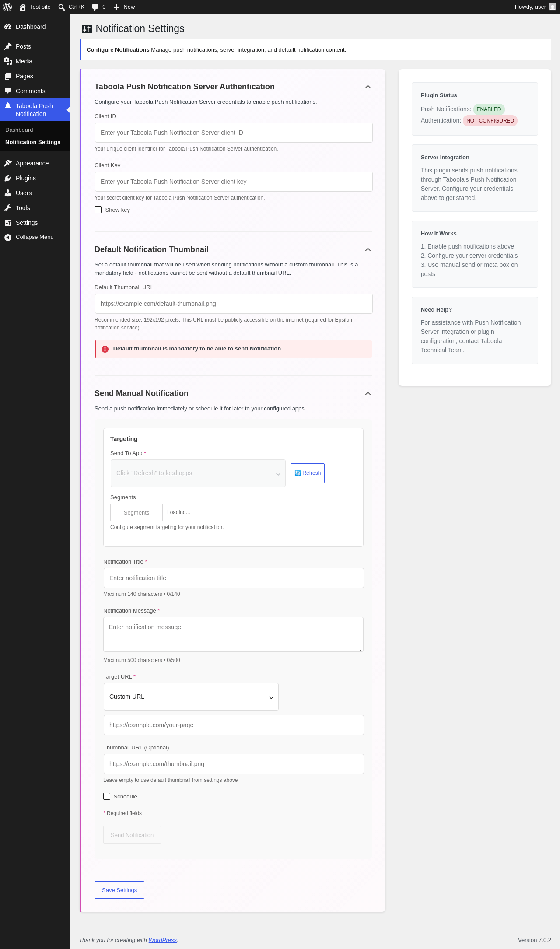Click the Segments button
560x949 pixels.
[x=136, y=512]
